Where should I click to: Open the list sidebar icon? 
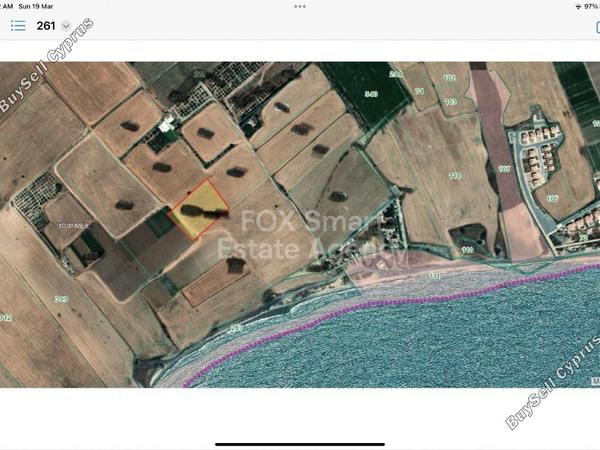coord(18,26)
